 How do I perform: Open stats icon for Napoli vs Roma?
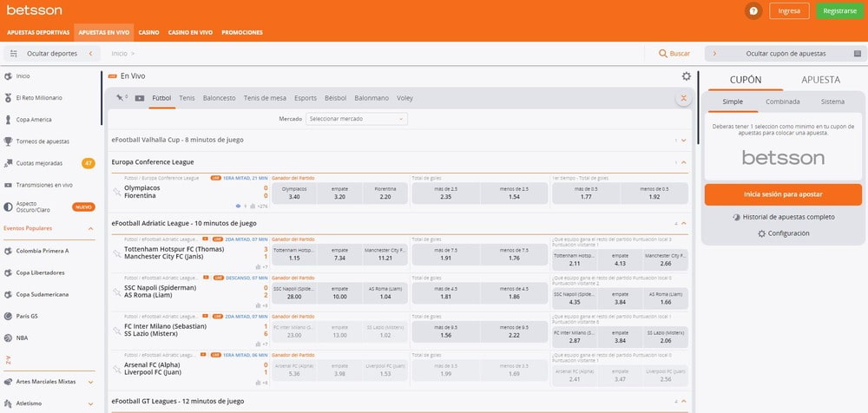[x=258, y=305]
